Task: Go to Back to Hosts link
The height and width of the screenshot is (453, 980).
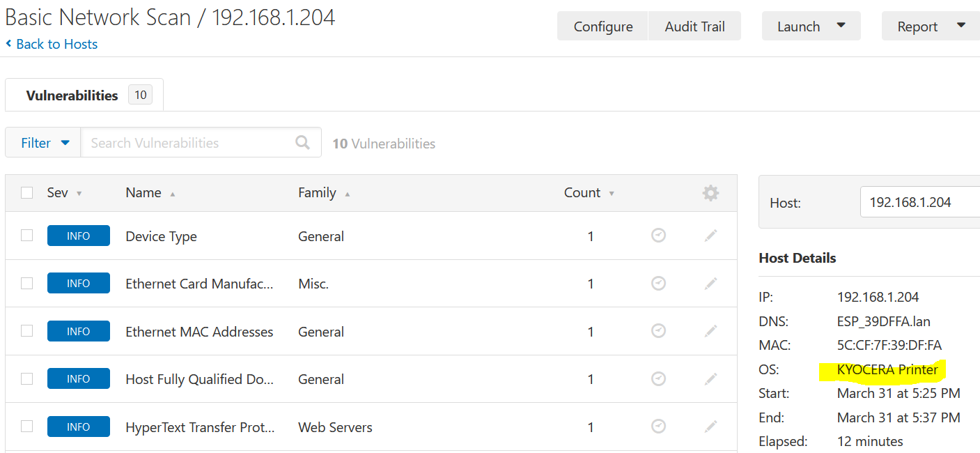Action: [56, 44]
